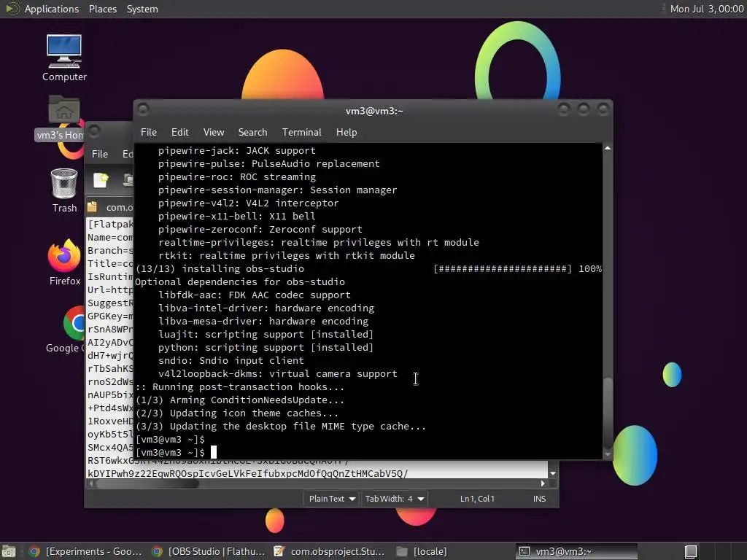Click the MATE logo icon in top panel
This screenshot has width=747, height=560.
(12, 9)
